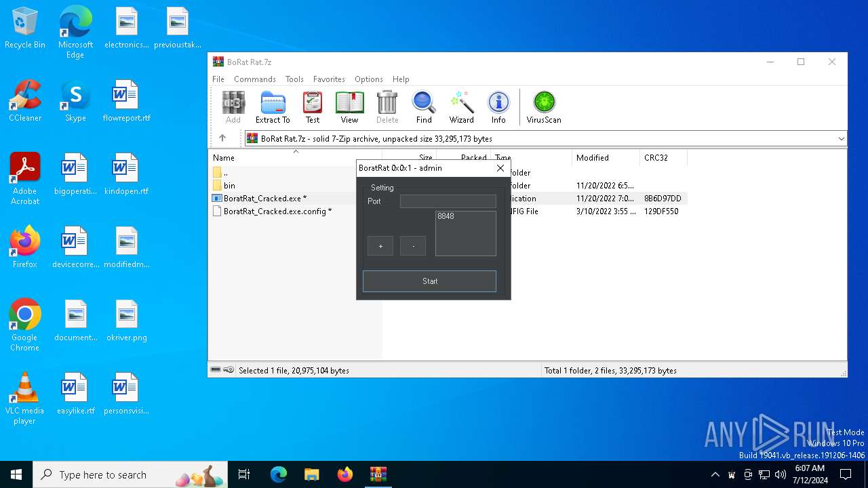Screen dimensions: 868x488
Task: Open Windows Start menu
Action: click(x=16, y=474)
